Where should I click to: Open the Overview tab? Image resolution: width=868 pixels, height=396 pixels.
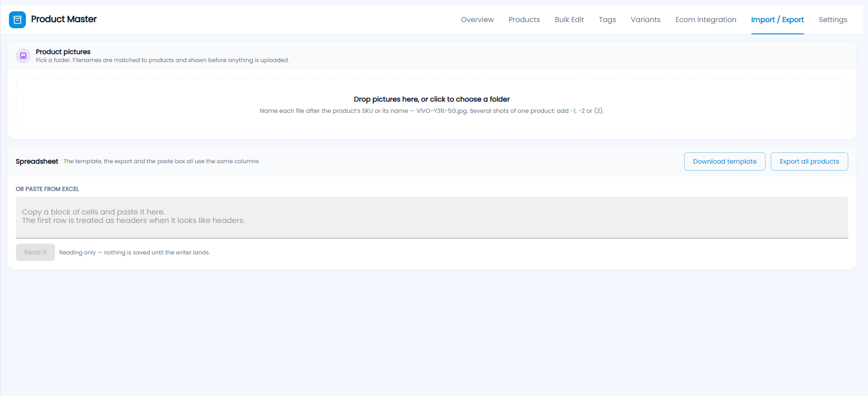coord(477,20)
